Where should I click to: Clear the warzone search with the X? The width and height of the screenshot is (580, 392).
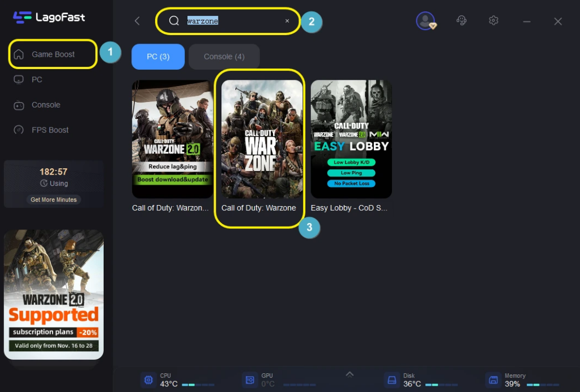[287, 20]
